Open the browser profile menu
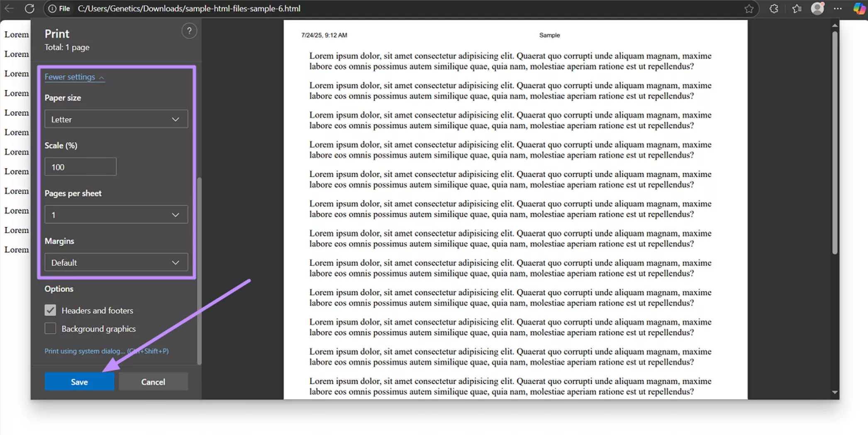 point(817,8)
